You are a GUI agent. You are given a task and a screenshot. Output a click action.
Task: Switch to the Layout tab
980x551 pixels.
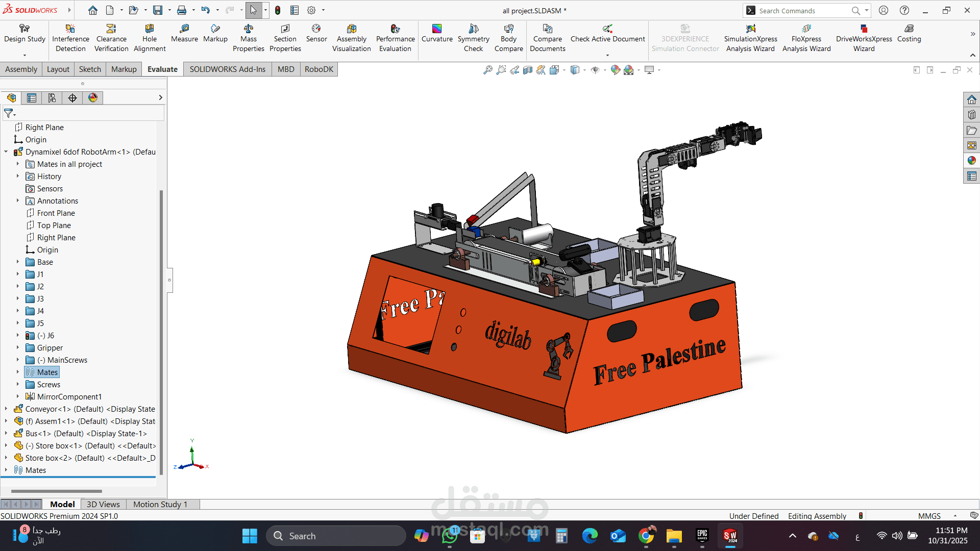(58, 69)
